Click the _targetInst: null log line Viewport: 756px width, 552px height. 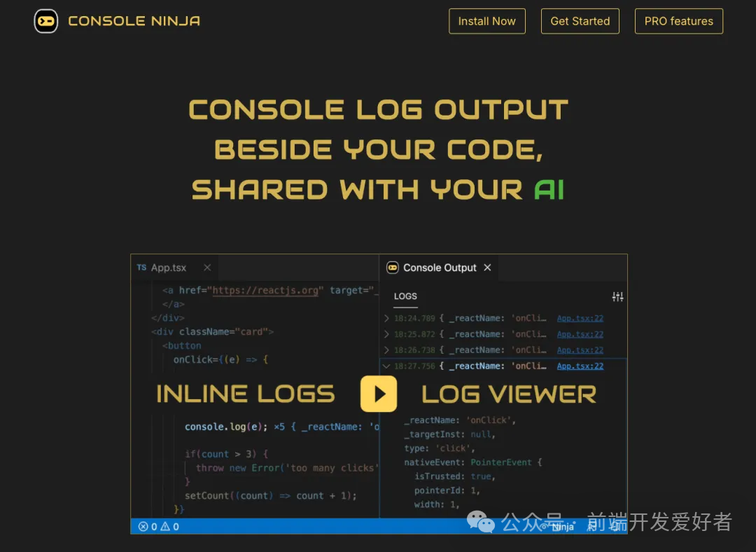click(x=449, y=434)
